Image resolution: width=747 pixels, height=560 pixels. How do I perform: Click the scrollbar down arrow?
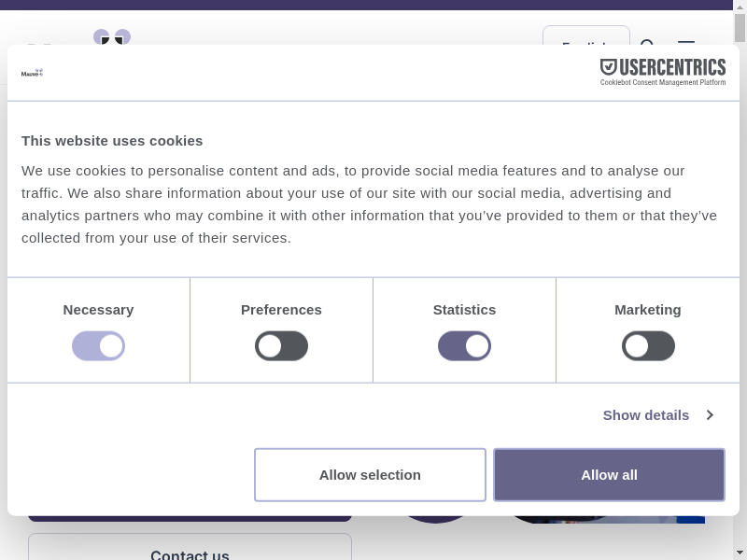coord(740,553)
